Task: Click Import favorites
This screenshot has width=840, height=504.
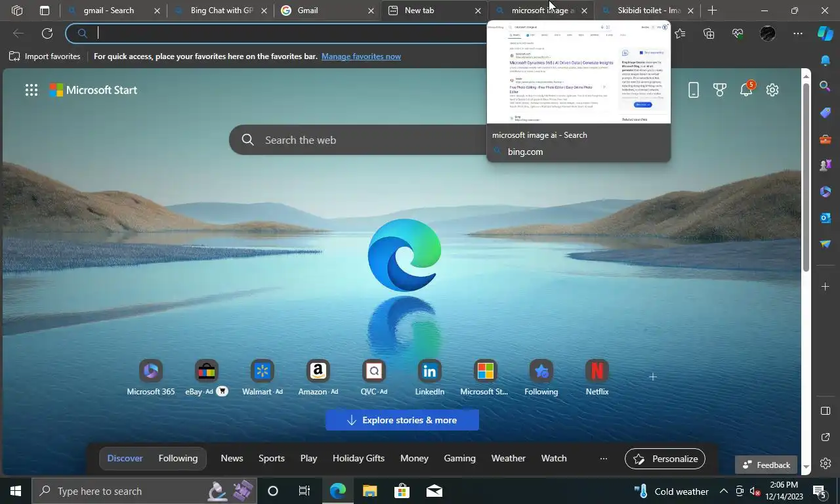Action: click(45, 56)
